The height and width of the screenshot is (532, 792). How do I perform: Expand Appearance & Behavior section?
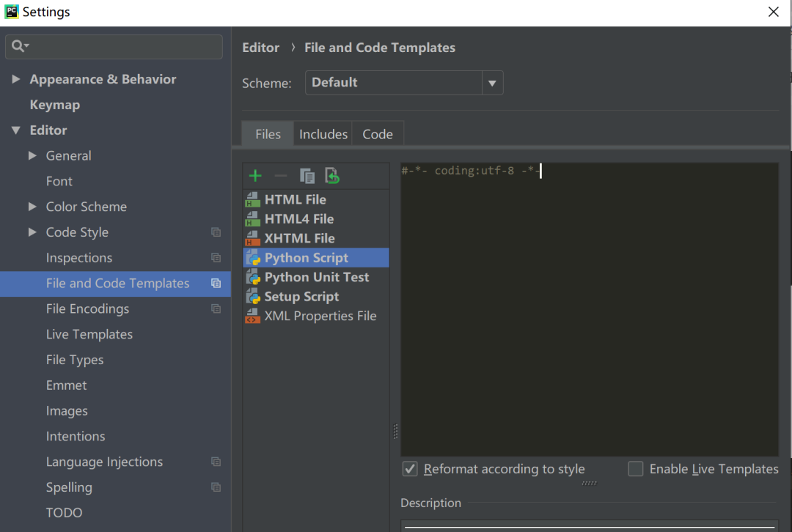pos(16,79)
